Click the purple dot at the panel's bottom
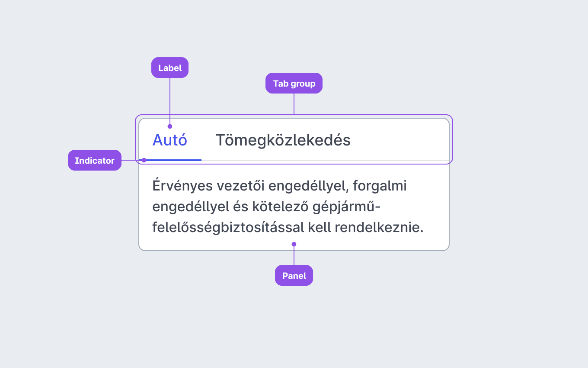 point(294,244)
